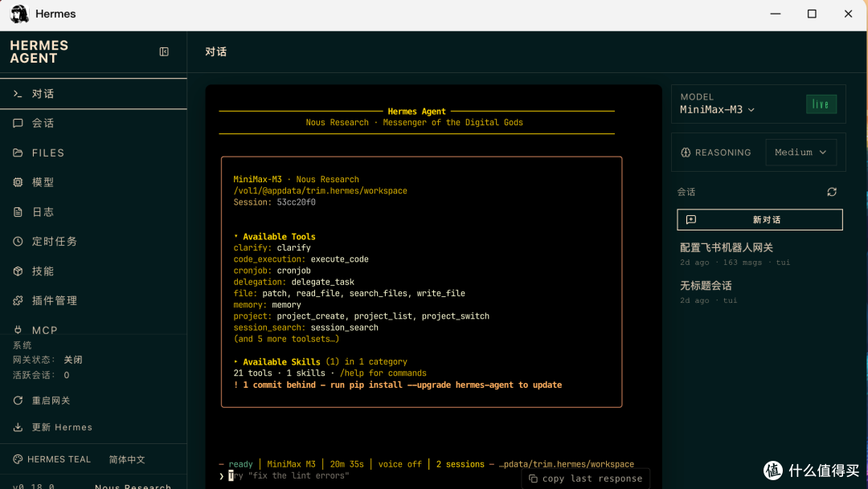Click the MiniMax M3 status bar entry

[x=291, y=464]
